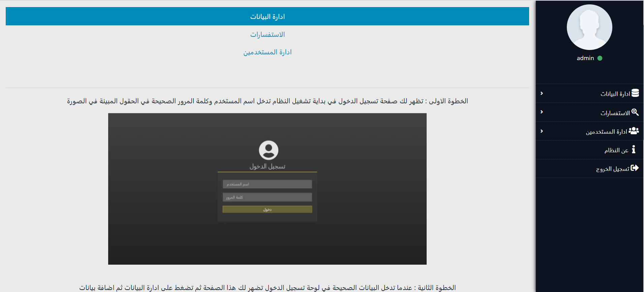Click the yellow دخول button in image
The image size is (644, 292).
pos(267,210)
